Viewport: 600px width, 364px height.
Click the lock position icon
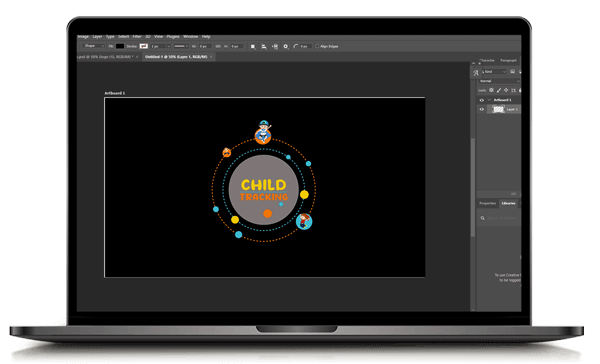click(x=506, y=90)
